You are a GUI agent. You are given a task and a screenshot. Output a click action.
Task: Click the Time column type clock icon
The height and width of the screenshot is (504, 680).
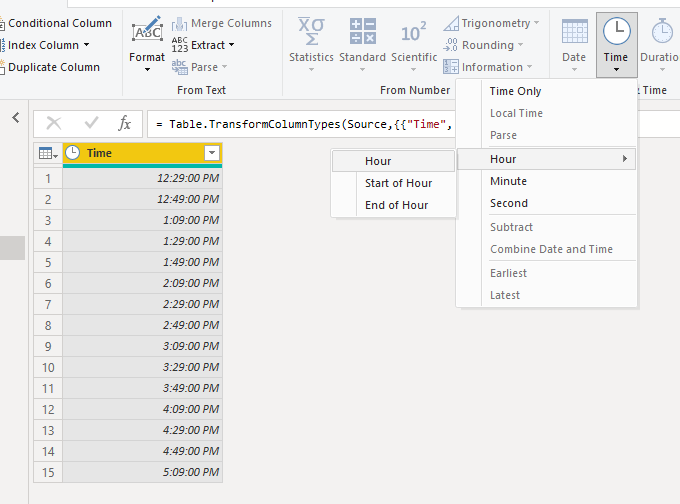72,153
